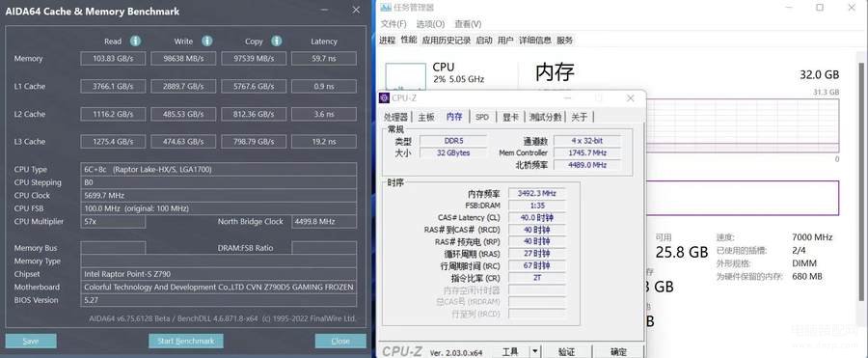
Task: Click the empty Memory Bus field
Action: click(113, 248)
